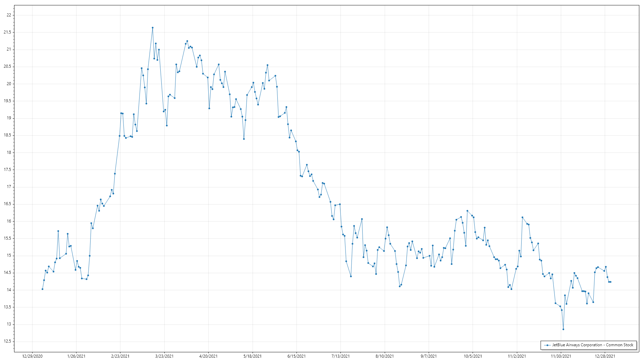This screenshot has width=644, height=362.
Task: Click the 20 y-axis value label
Action: tap(9, 84)
